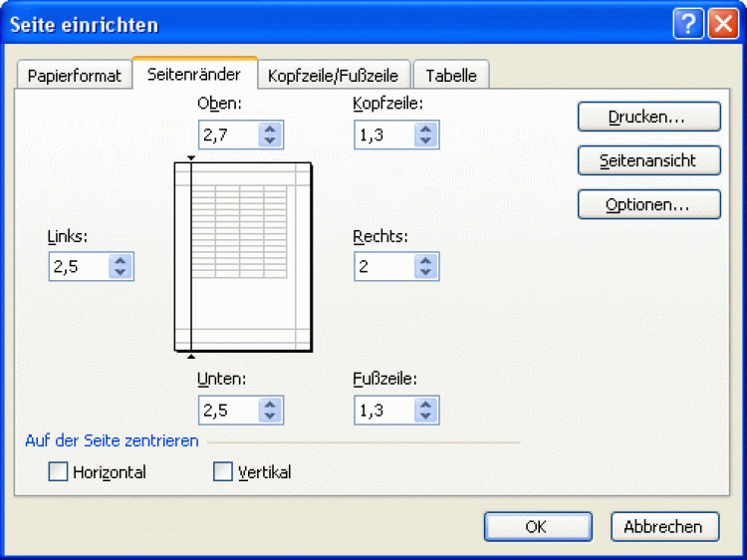
Task: Cancel dialog with Abbrechen button
Action: click(x=664, y=527)
